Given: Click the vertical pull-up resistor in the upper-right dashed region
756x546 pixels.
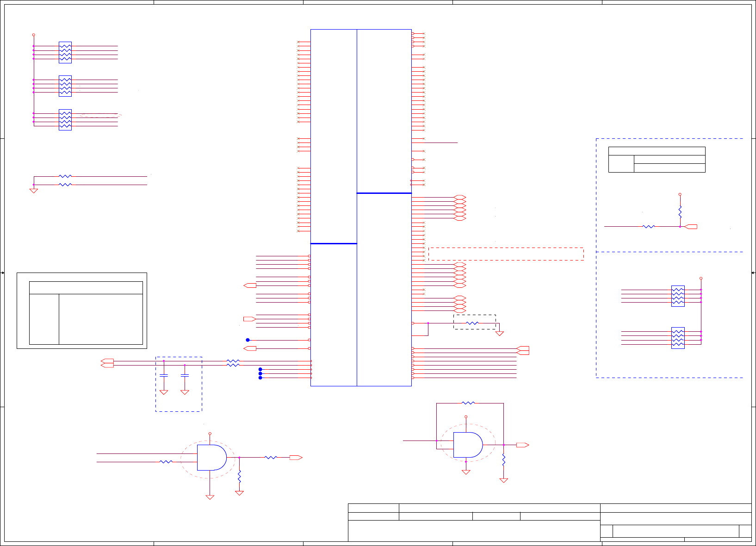Looking at the screenshot, I should (x=680, y=212).
